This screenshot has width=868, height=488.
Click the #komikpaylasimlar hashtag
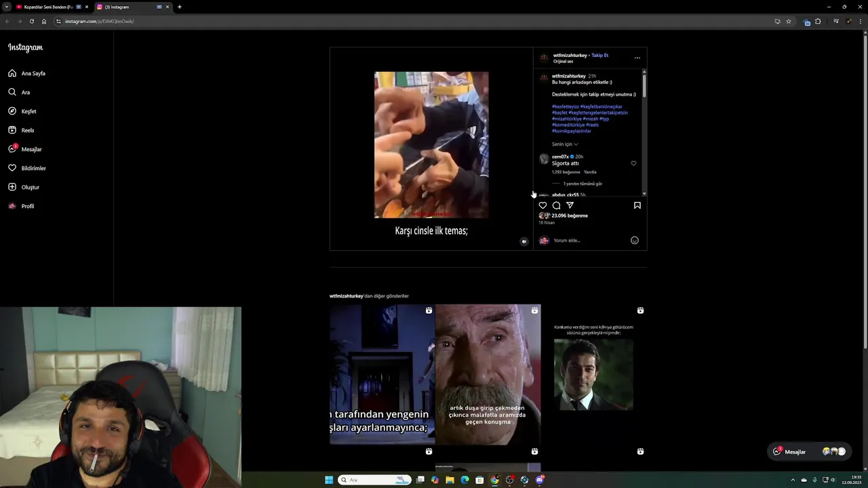click(x=572, y=131)
